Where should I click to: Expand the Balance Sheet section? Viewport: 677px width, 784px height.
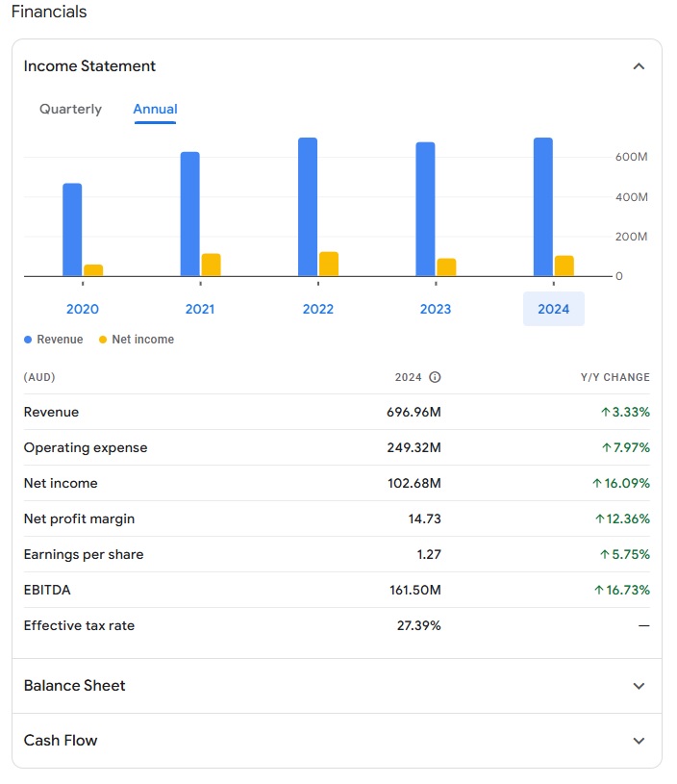(639, 686)
